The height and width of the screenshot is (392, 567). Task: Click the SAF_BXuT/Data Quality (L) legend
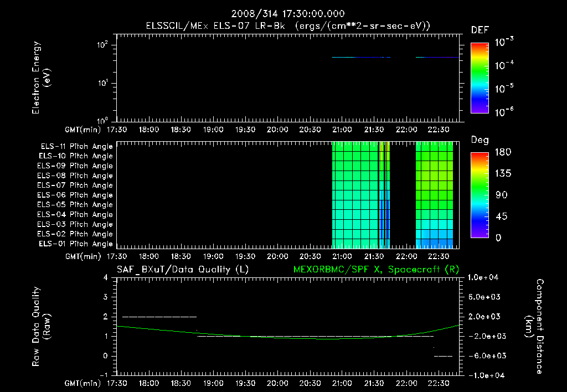183,270
